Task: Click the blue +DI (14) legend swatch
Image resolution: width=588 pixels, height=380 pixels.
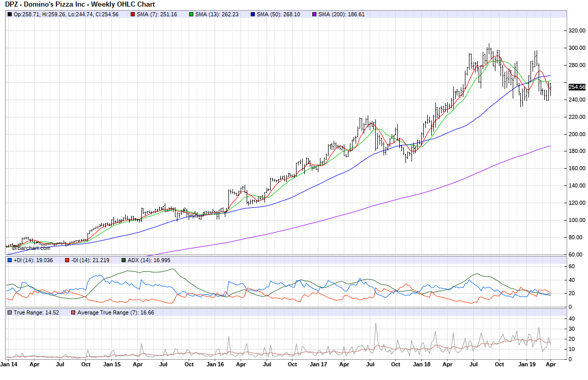Action: [10, 261]
